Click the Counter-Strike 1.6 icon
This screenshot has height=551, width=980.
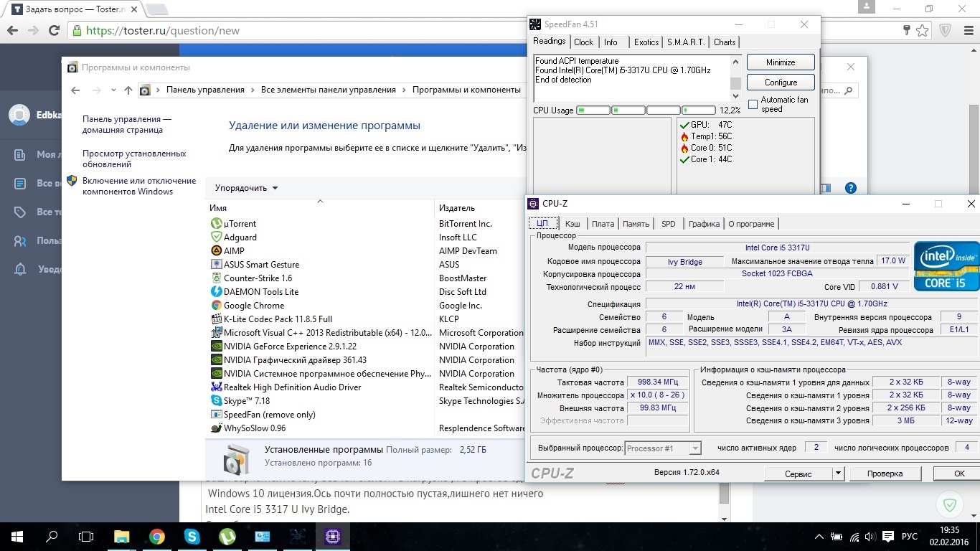(x=217, y=278)
